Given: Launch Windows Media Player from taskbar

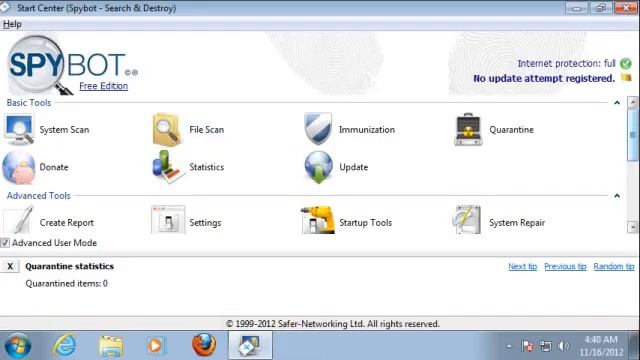Looking at the screenshot, I should (156, 346).
